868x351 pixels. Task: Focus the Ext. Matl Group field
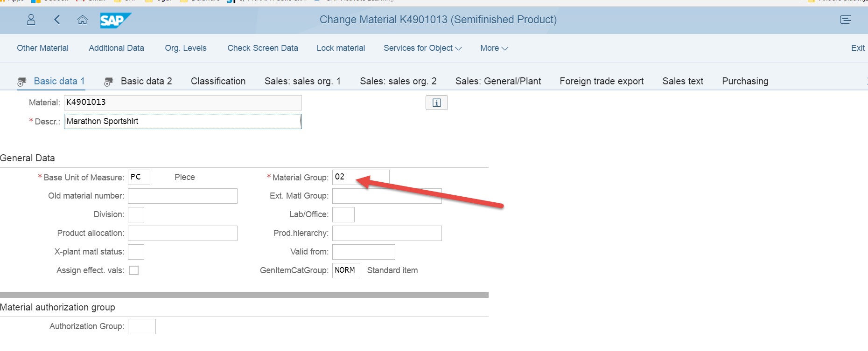pos(387,196)
